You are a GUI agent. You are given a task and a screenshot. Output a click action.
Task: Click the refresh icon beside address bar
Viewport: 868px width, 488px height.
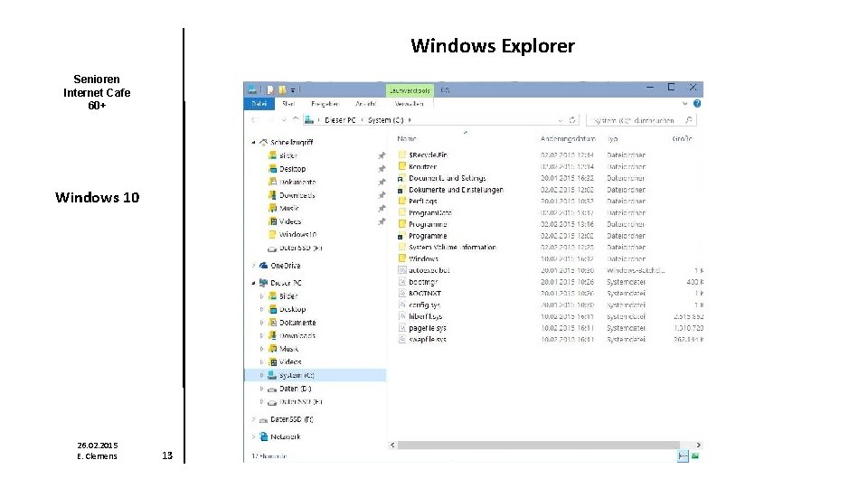point(572,120)
